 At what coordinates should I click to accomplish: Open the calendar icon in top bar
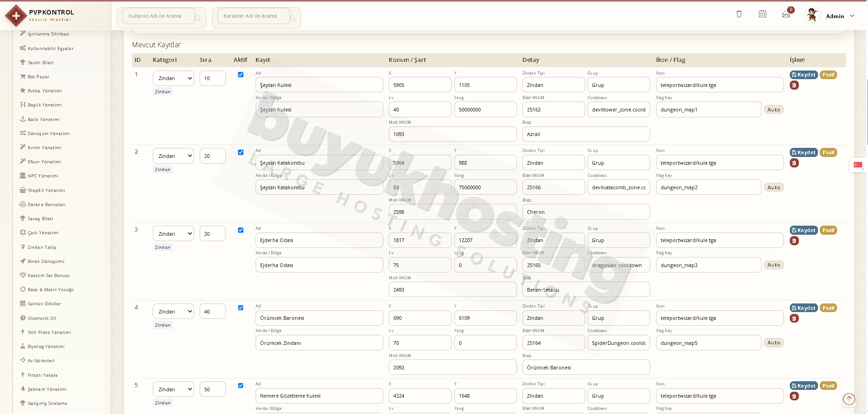pyautogui.click(x=763, y=14)
